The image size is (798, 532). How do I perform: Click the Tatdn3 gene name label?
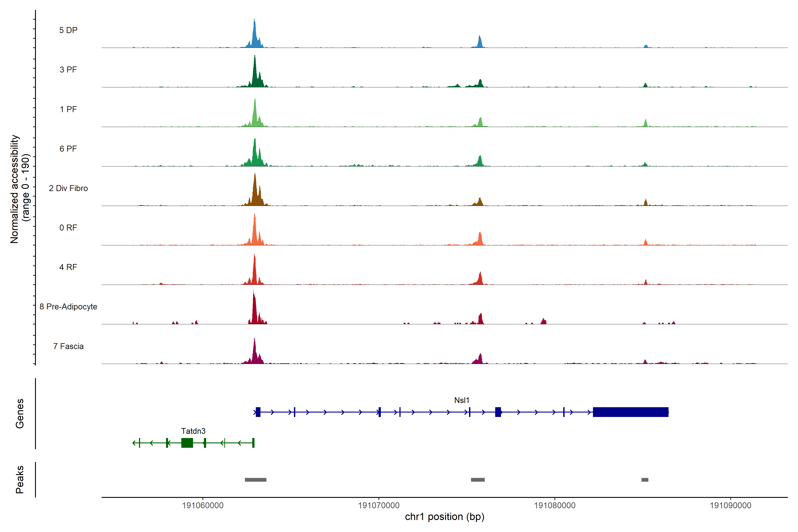(x=193, y=431)
